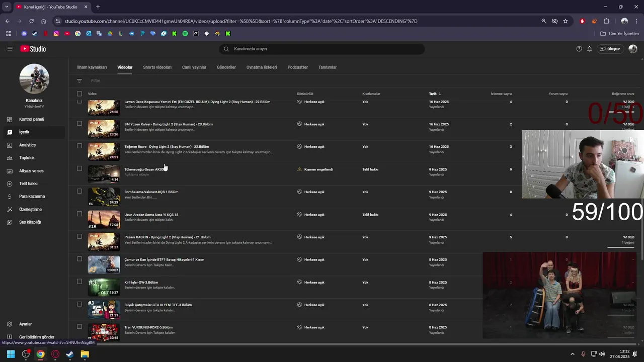Check the box for Teğmen Rowe 22.Bölüm
The image size is (644, 362).
(79, 146)
